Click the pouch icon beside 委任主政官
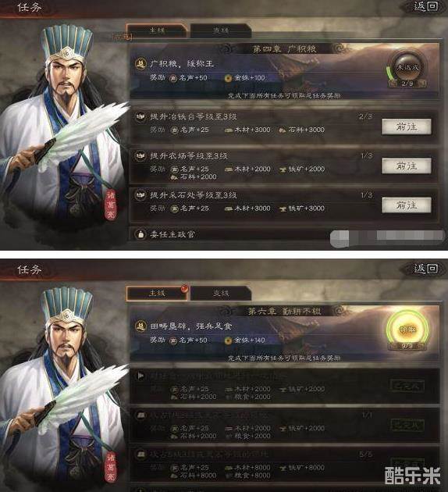 (140, 234)
